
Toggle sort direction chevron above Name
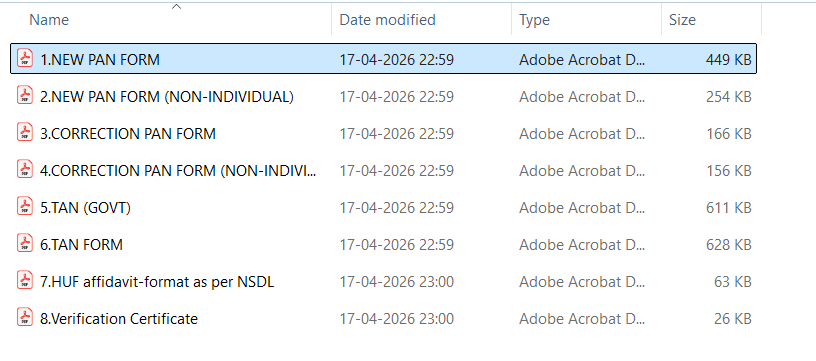click(176, 7)
